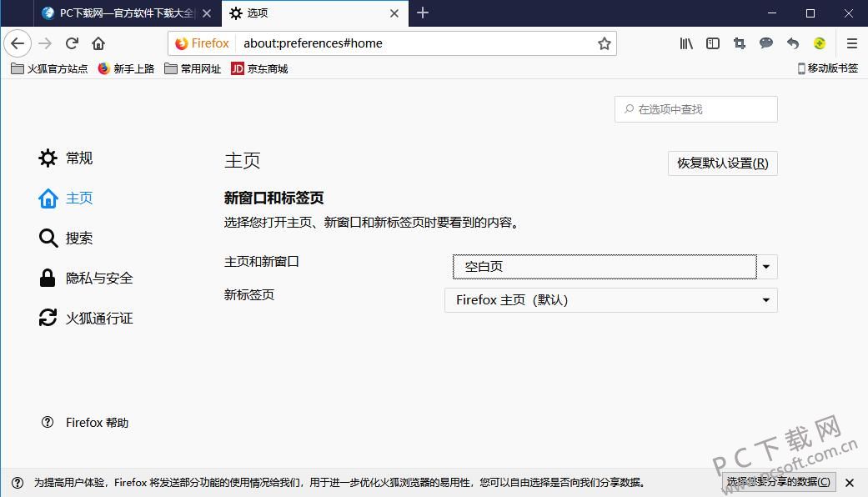Open the 隐私与安全 settings category
The image size is (868, 497).
(x=86, y=278)
